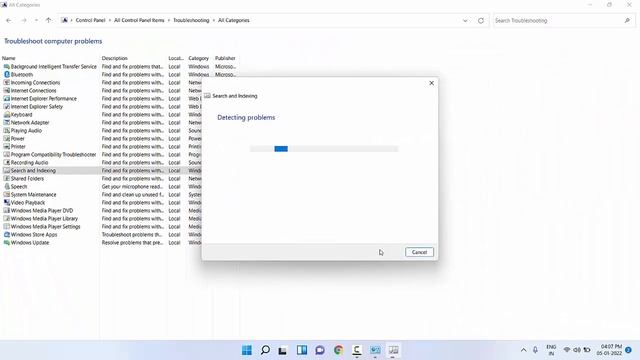Show hidden system tray icons
The image size is (640, 360).
[x=523, y=350]
